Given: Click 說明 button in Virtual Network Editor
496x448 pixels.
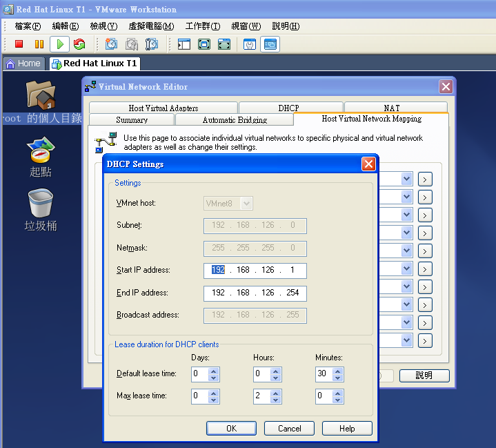Looking at the screenshot, I should [x=424, y=376].
